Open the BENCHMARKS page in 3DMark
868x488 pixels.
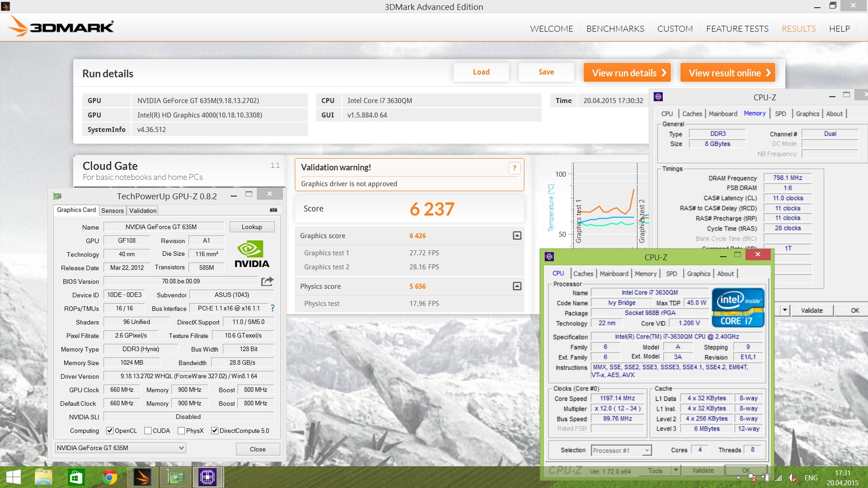point(615,28)
